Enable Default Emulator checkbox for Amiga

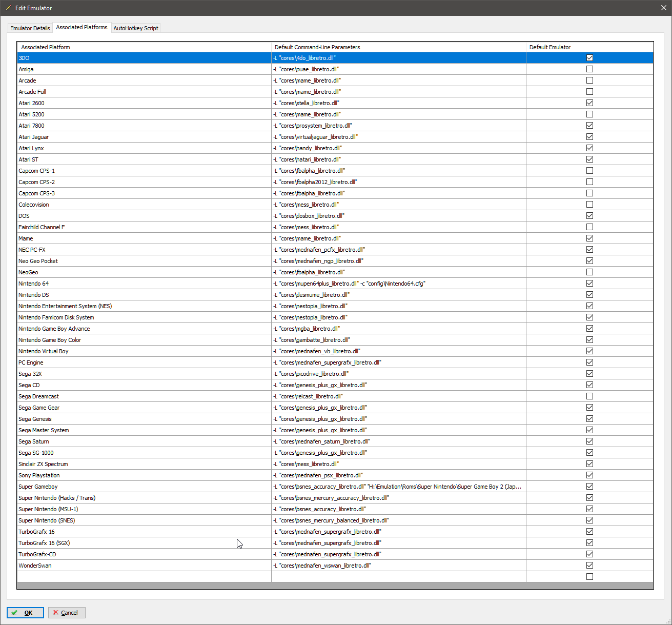pos(589,69)
